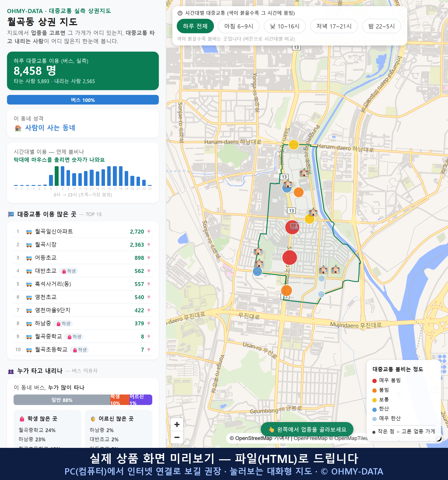Click the 사람이 사는 동네 neighborhood label

point(50,128)
